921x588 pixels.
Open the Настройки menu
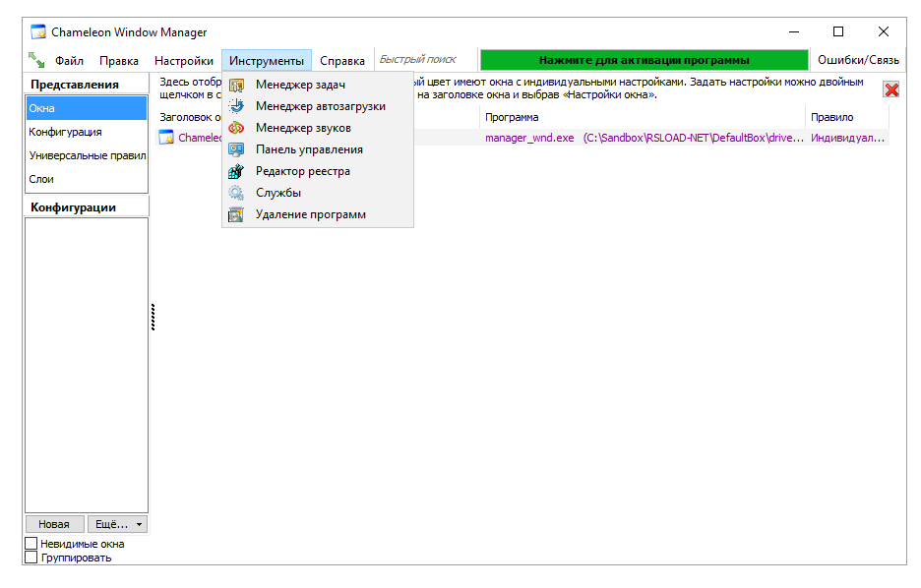click(x=184, y=60)
